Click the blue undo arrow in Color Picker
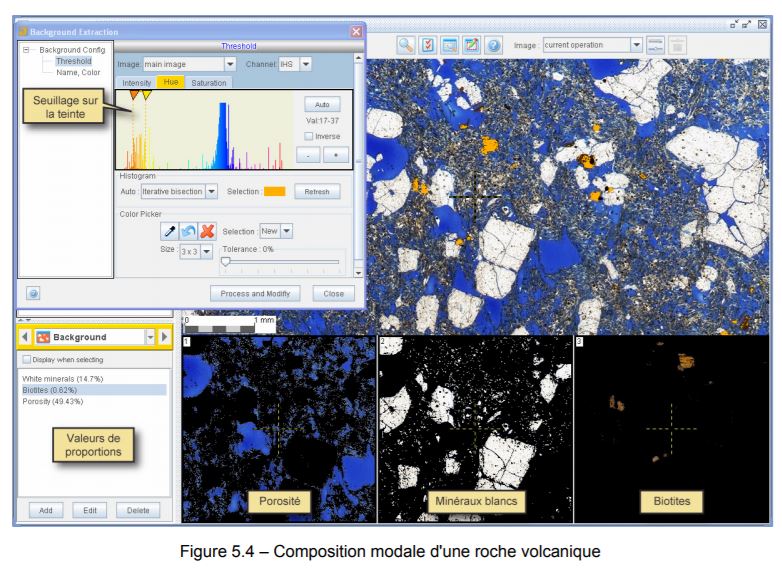The image size is (782, 578). 189,231
